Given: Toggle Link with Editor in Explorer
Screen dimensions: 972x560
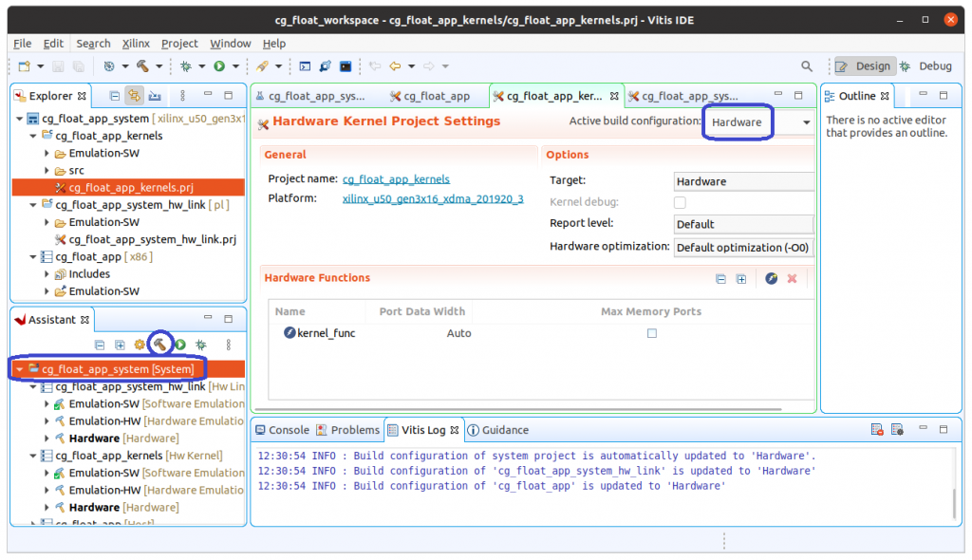Looking at the screenshot, I should (134, 96).
